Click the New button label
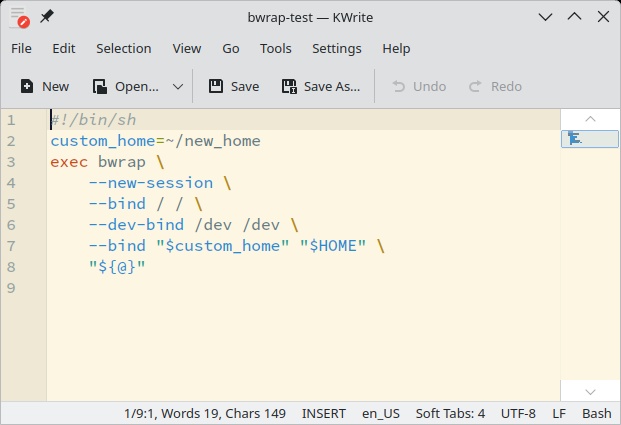This screenshot has height=425, width=621. (x=55, y=86)
